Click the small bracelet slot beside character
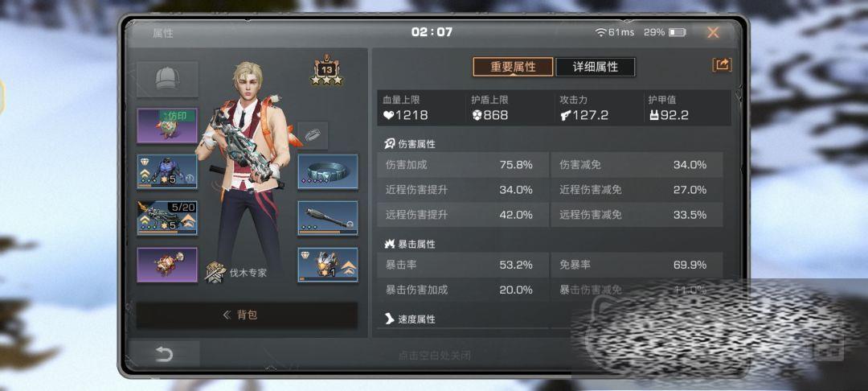Viewport: 868px width, 391px height. pyautogui.click(x=313, y=135)
